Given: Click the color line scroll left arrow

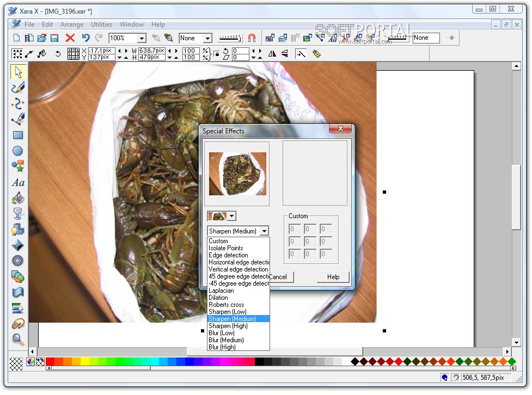Looking at the screenshot, I should [49, 368].
